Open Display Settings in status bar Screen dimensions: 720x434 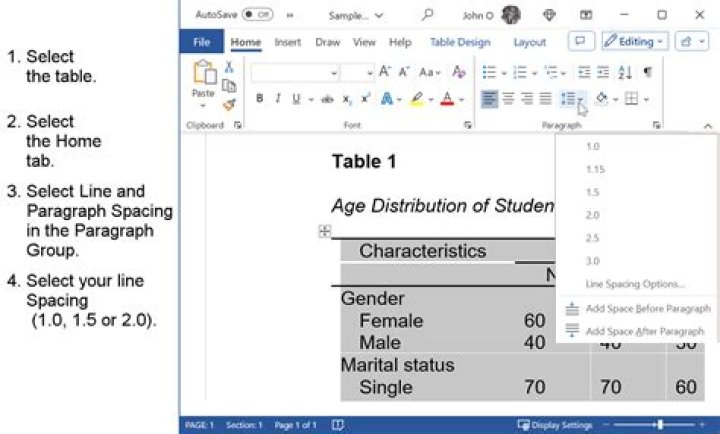click(555, 425)
